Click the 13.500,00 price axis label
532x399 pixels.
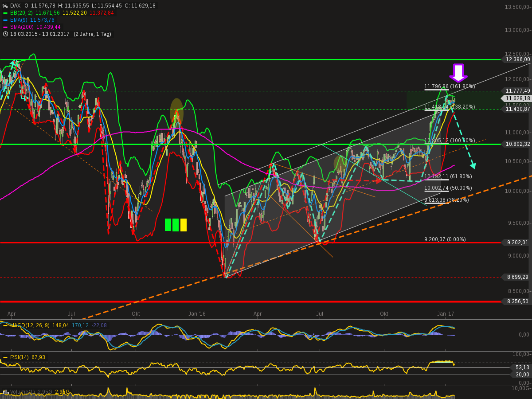[x=518, y=7]
